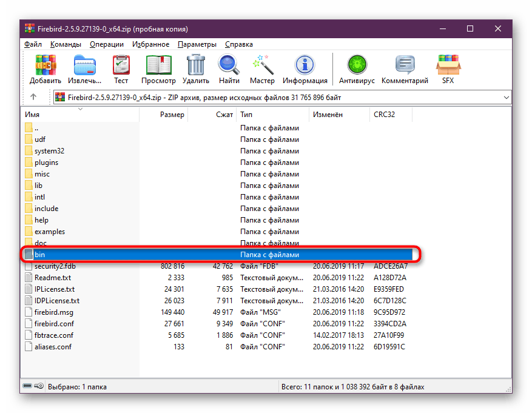Click the Добавить (Add) toolbar icon
The width and height of the screenshot is (532, 413).
pos(45,65)
